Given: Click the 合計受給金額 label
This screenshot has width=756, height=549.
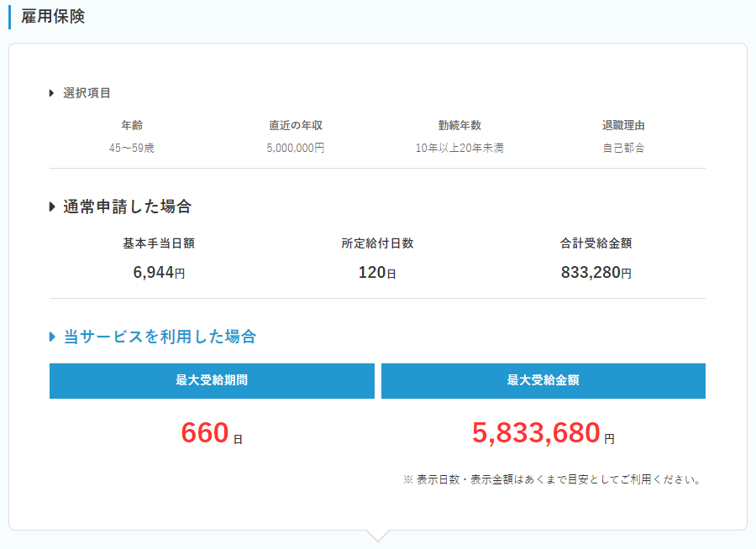Looking at the screenshot, I should (x=596, y=243).
